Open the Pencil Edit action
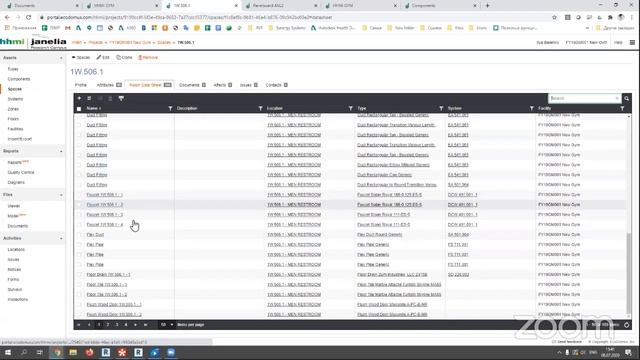640x360 pixels. pyautogui.click(x=103, y=58)
